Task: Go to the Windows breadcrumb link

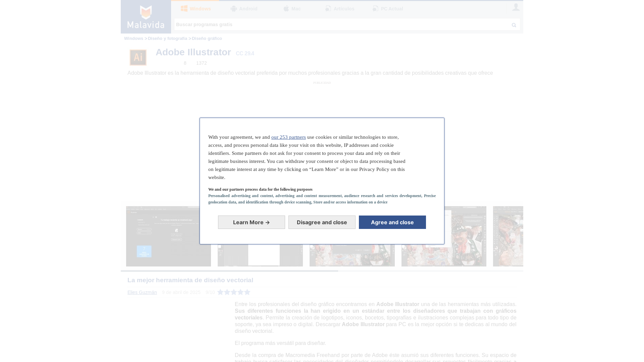Action: [133, 39]
